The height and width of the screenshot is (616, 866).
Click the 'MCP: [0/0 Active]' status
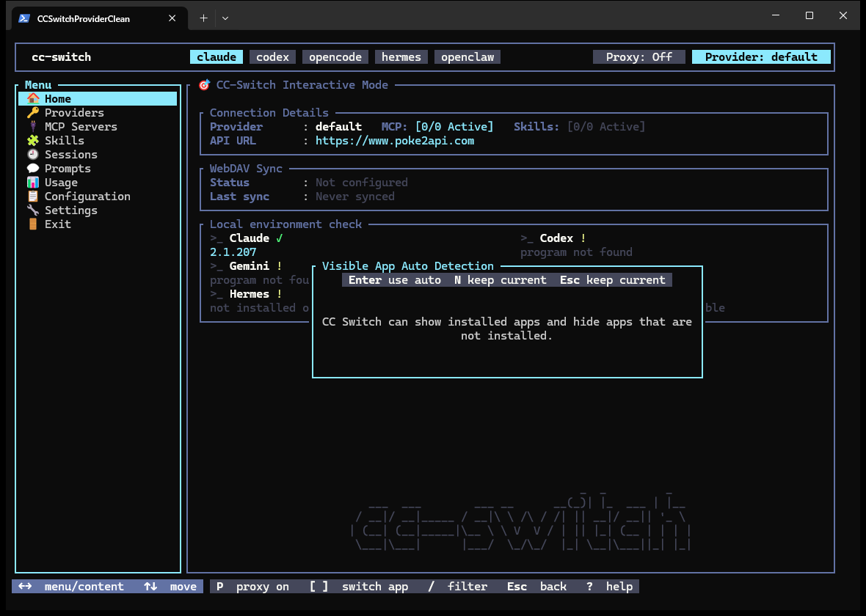pyautogui.click(x=437, y=126)
